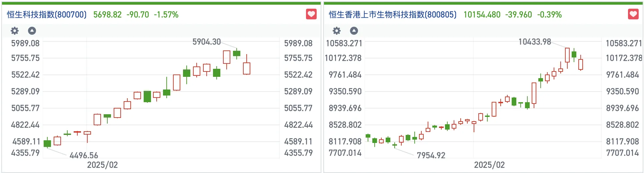
Task: Click the -1.57% change percentage
Action: pyautogui.click(x=166, y=15)
